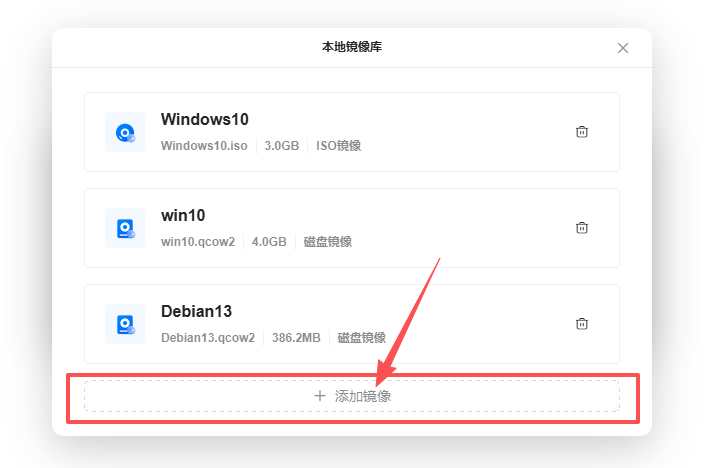Click the 386.2MB size label
Image resolution: width=708 pixels, height=468 pixels.
pos(296,338)
